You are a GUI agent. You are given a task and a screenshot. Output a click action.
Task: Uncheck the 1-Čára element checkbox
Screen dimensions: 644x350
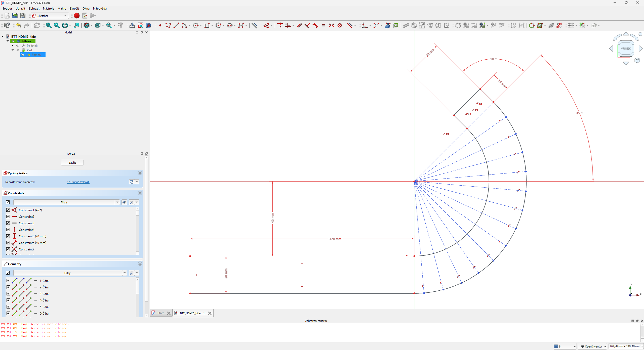tap(8, 281)
